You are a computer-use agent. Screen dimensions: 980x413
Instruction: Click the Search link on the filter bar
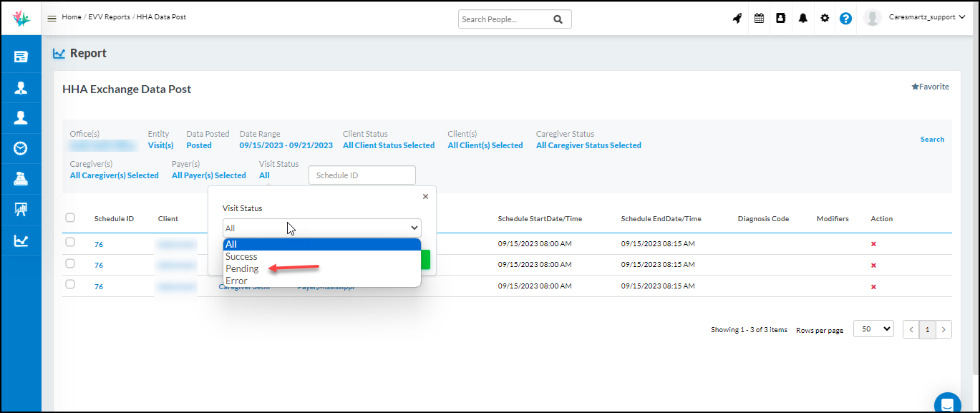tap(932, 140)
